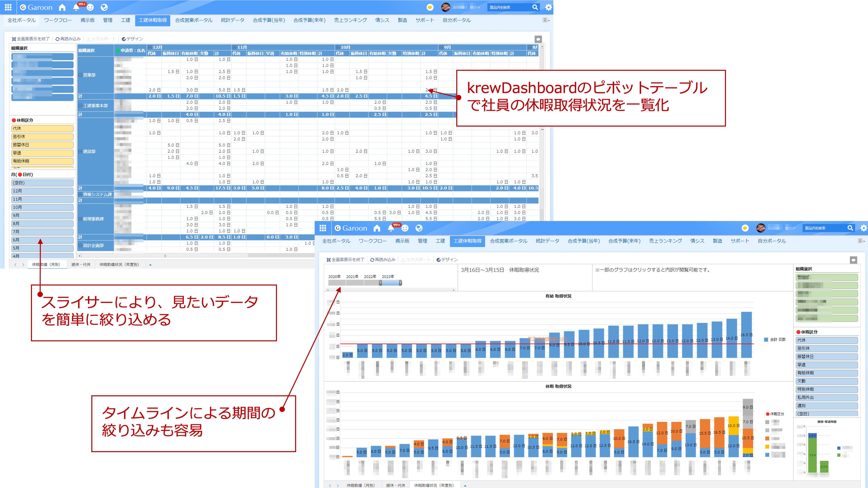Screen dimensions: 868x488
Task: Collapse the 営業部 row group
Action: pyautogui.click(x=80, y=75)
